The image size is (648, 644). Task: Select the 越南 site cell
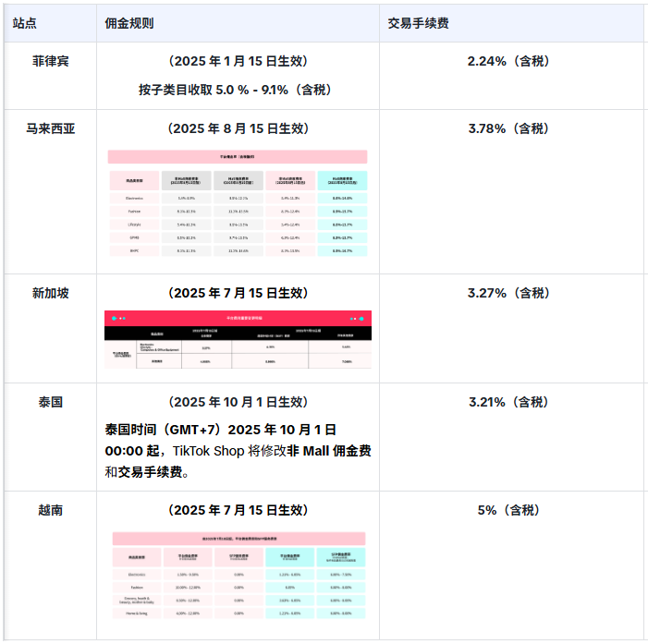(51, 510)
